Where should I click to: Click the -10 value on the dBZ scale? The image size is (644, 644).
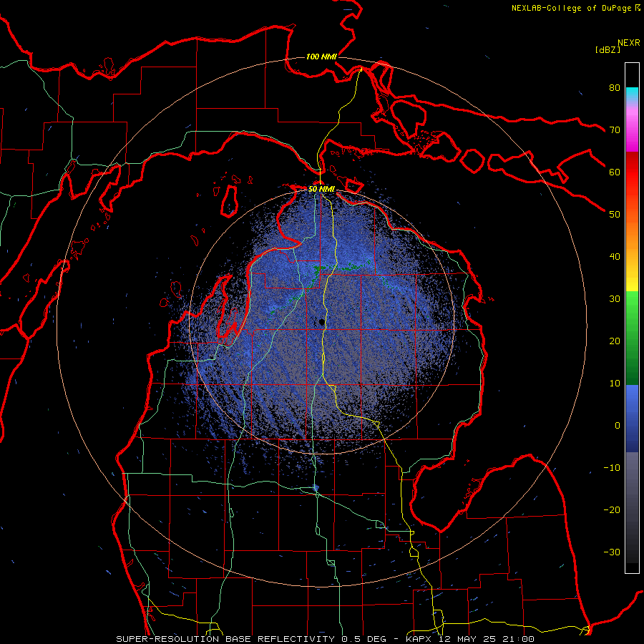612,468
